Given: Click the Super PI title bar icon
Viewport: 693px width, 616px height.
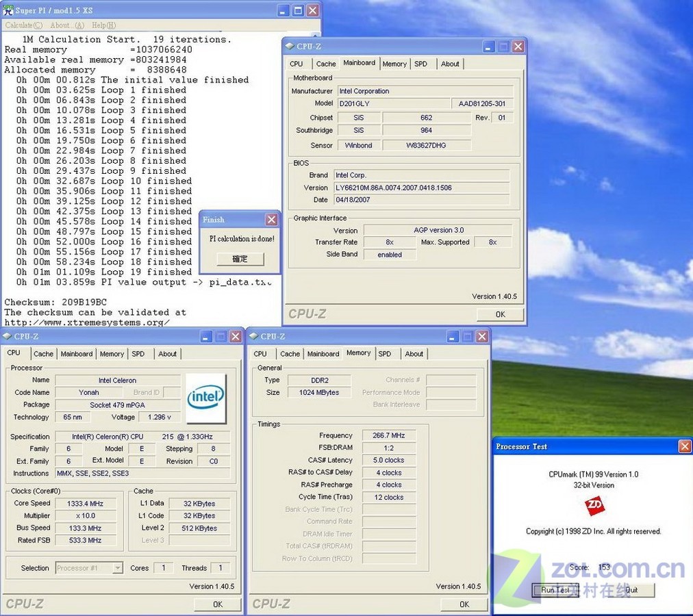Looking at the screenshot, I should (8, 10).
